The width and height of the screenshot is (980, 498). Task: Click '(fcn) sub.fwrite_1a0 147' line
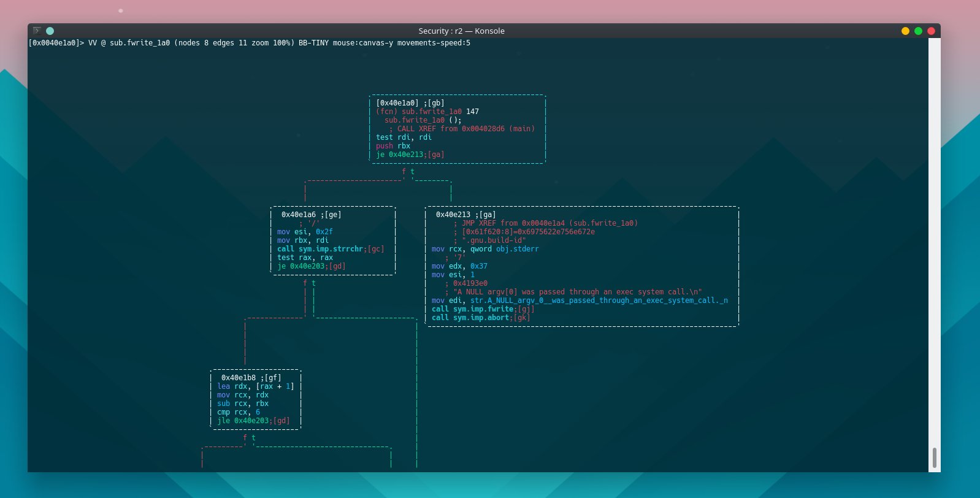[427, 112]
